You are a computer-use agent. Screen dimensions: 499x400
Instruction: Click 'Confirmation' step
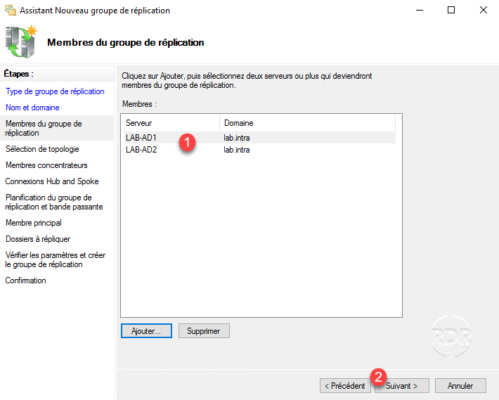coord(26,280)
